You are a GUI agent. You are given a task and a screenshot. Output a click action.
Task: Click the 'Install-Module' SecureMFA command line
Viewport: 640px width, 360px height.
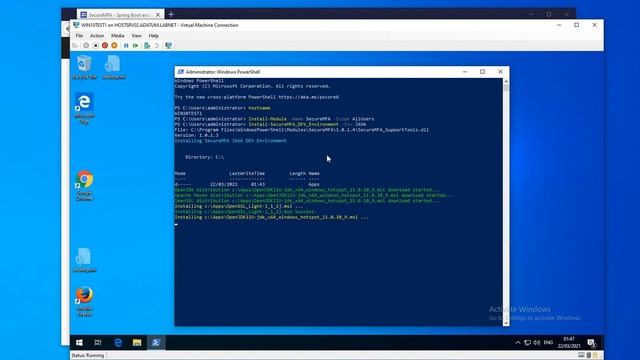274,119
